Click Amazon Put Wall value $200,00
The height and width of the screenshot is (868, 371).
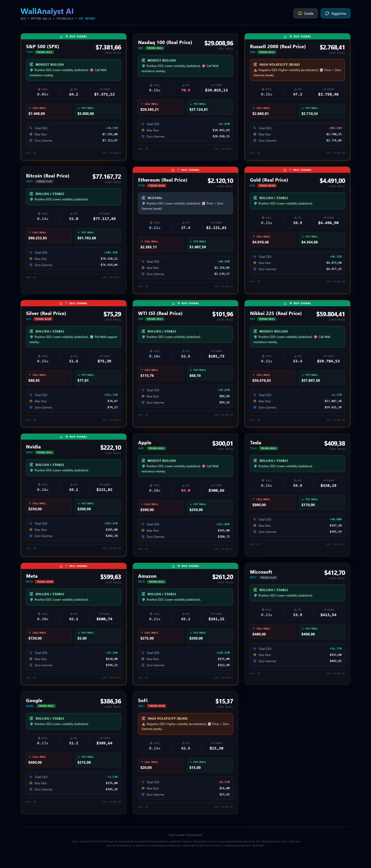point(196,639)
